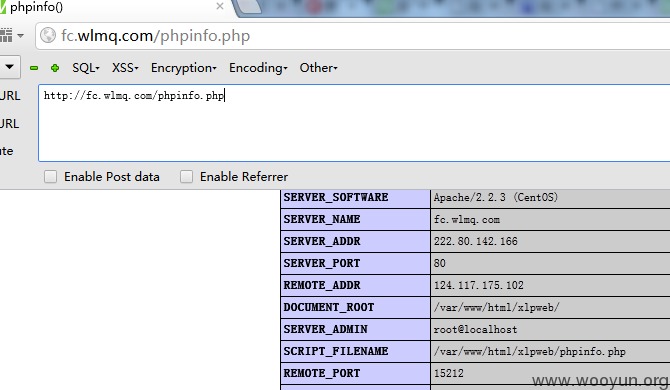
Task: Click SERVER_SOFTWARE row label
Action: point(336,197)
